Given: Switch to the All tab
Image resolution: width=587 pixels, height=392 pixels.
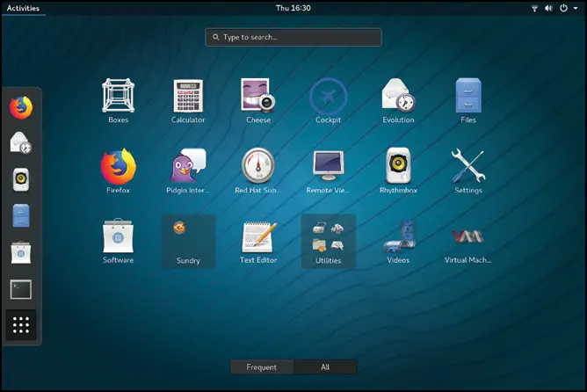Looking at the screenshot, I should point(325,367).
